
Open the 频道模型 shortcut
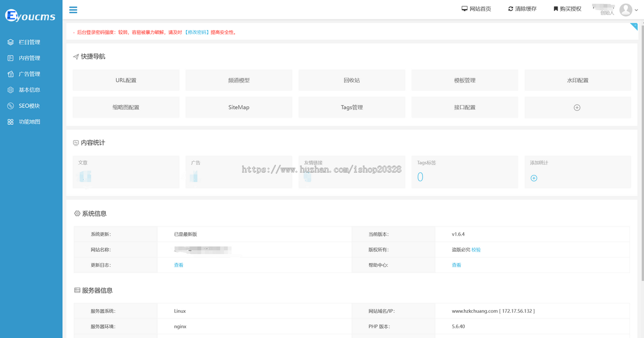coord(239,80)
